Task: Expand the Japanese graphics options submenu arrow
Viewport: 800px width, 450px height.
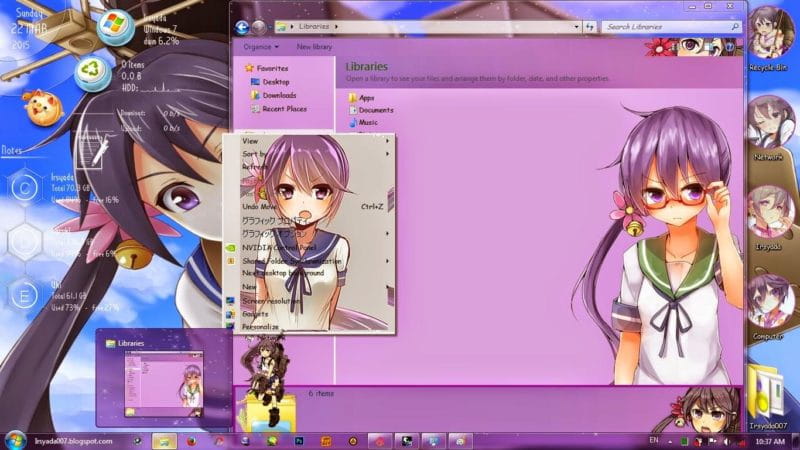Action: [x=388, y=234]
